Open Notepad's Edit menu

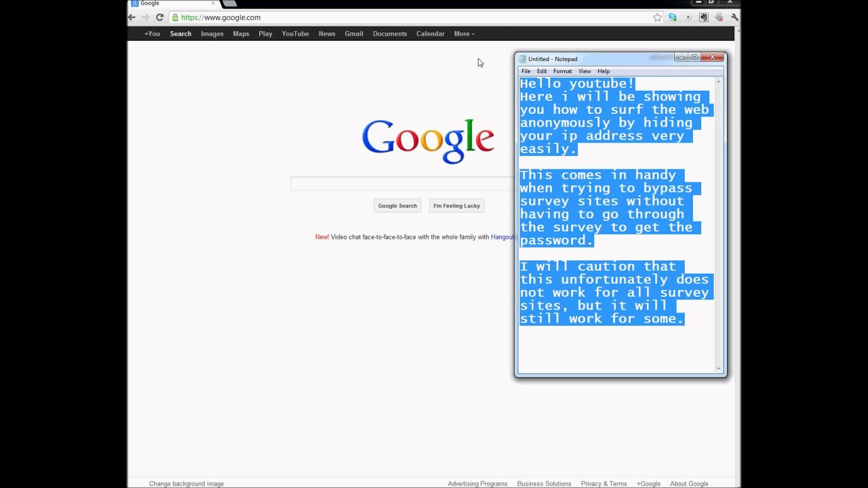(x=542, y=71)
